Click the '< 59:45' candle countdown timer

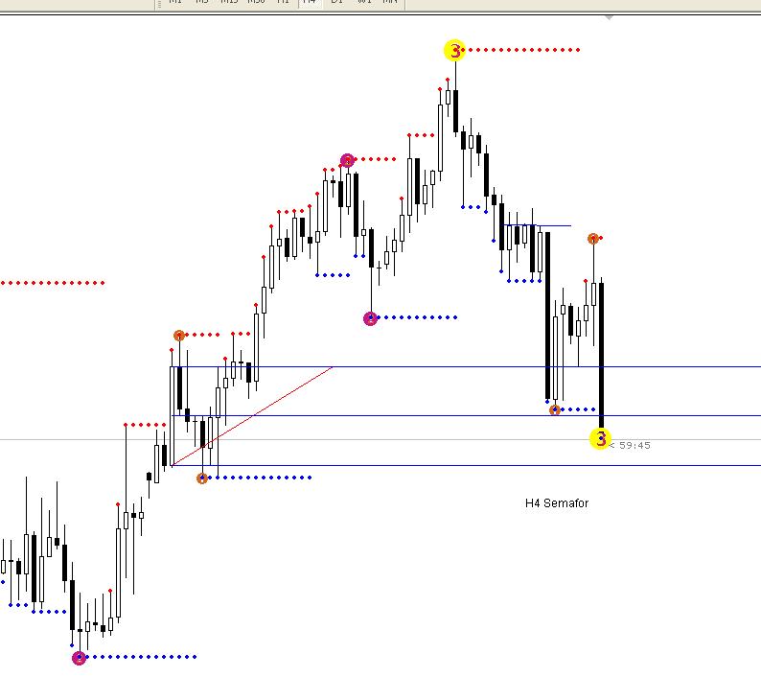pos(630,445)
